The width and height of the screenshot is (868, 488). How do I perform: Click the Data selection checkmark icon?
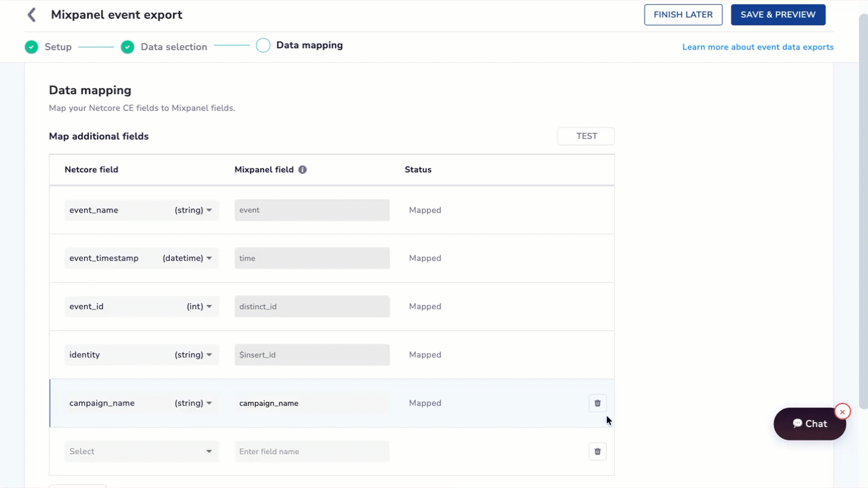[x=128, y=47]
